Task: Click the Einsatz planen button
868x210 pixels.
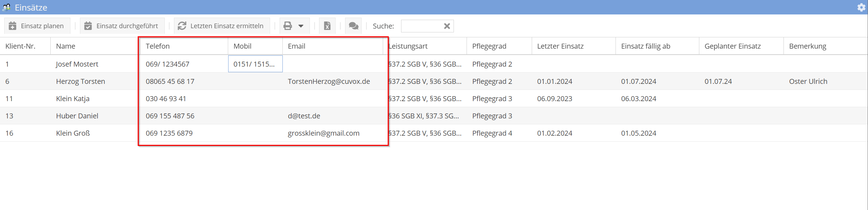Action: pos(37,26)
